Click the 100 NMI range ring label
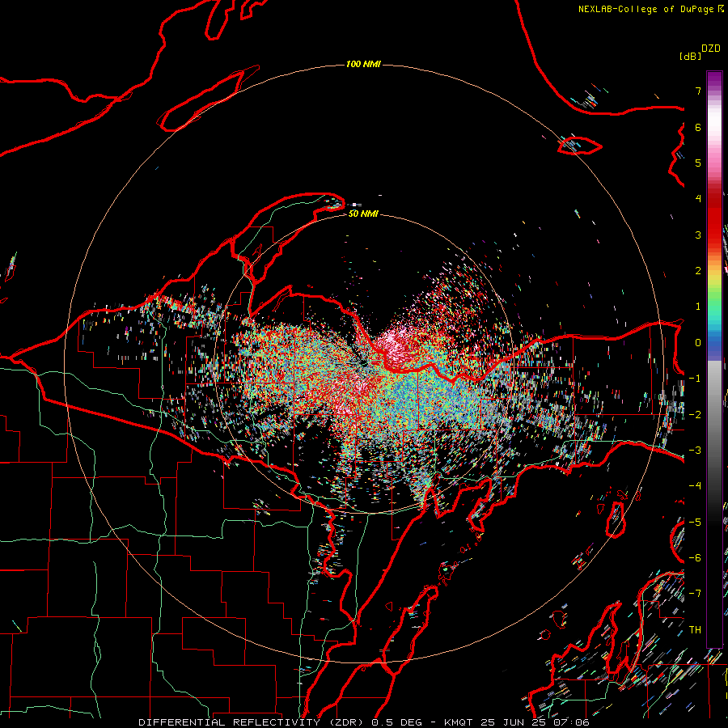 coord(363,64)
